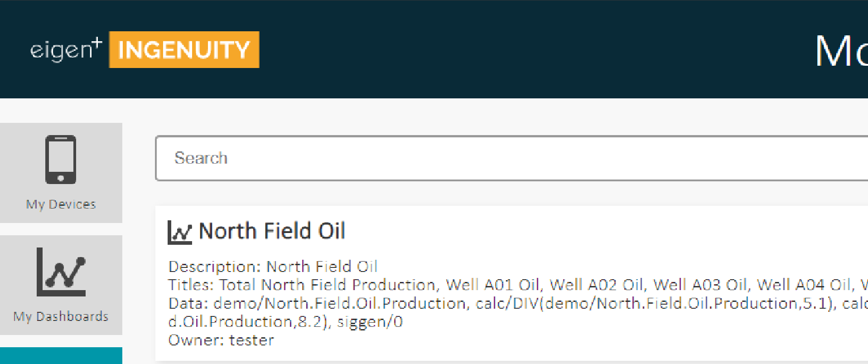Click the teal sidebar tile below My Dashboards
868x364 pixels.
coord(61,355)
